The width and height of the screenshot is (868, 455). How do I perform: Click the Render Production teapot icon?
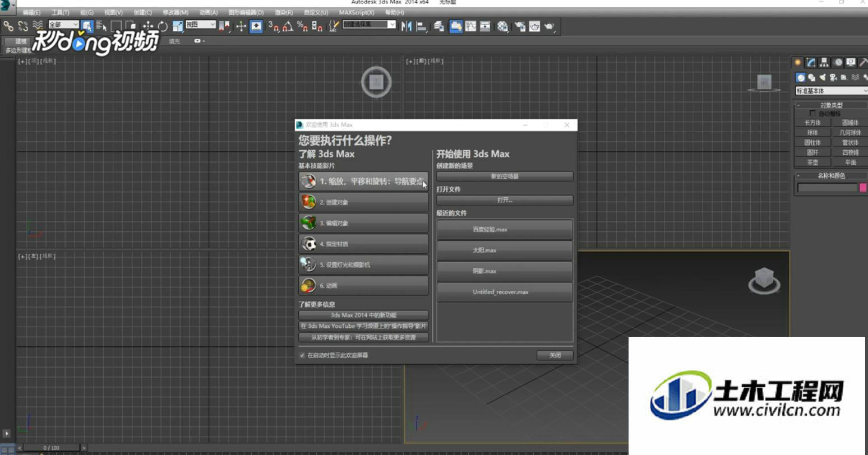point(550,26)
